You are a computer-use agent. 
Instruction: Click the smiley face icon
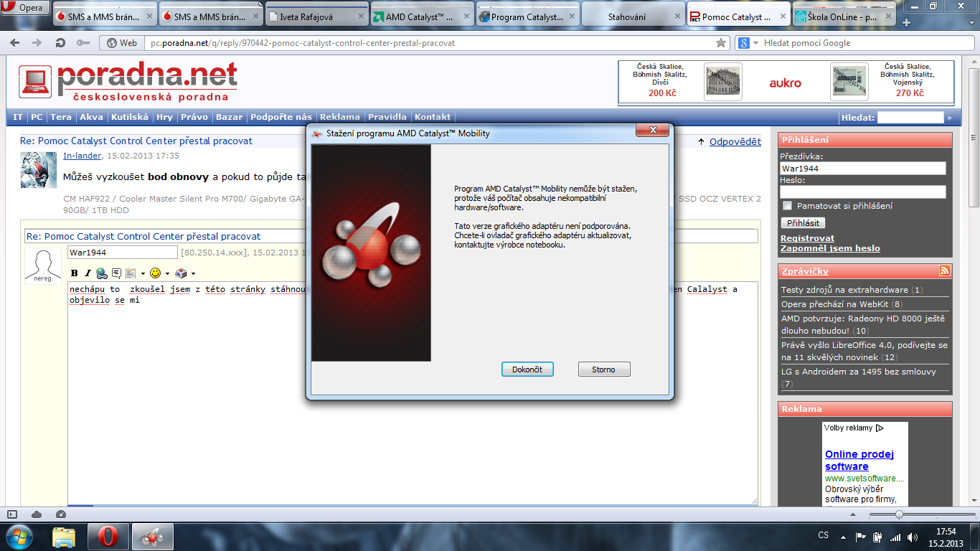pos(156,273)
